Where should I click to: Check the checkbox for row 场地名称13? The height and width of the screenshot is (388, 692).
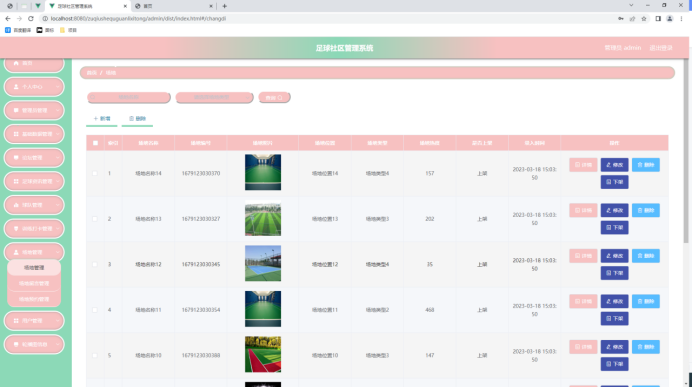[x=95, y=219]
